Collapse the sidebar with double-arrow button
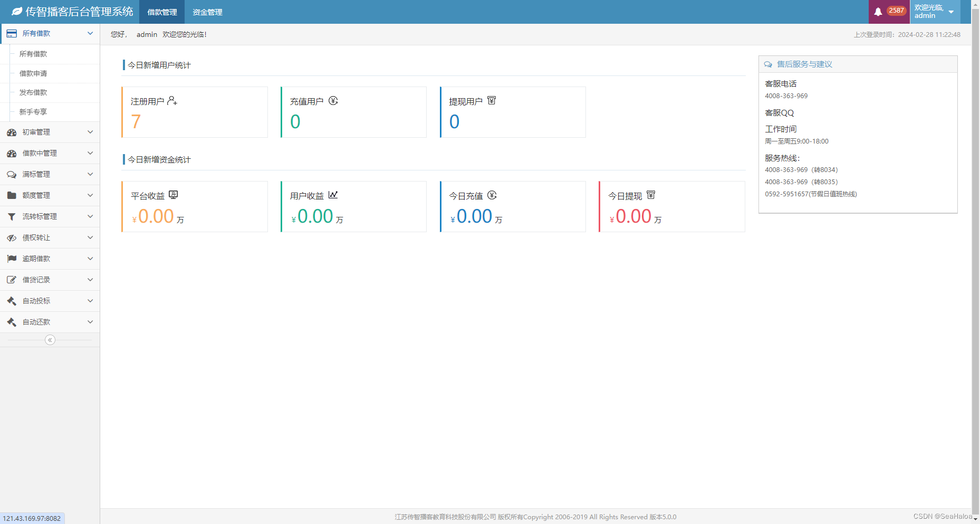980x524 pixels. coord(50,340)
